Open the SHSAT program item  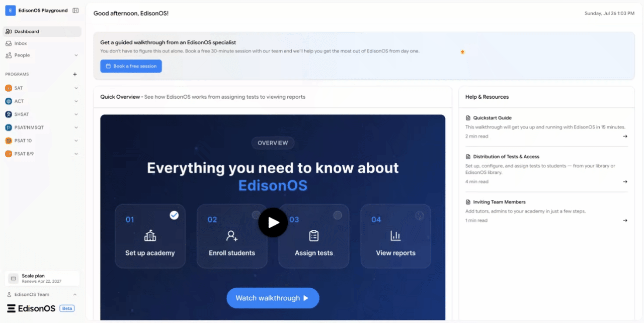[x=42, y=114]
